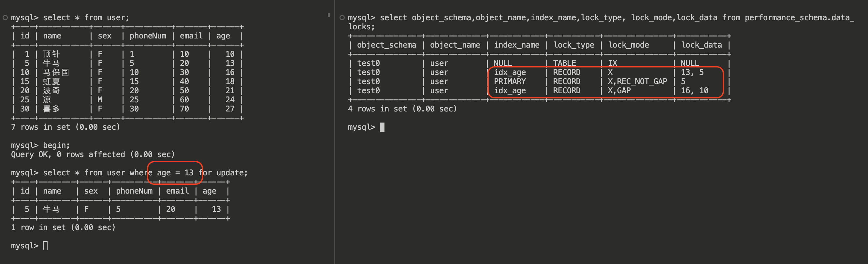Click the "PRIMARY" index name cell

click(x=510, y=81)
